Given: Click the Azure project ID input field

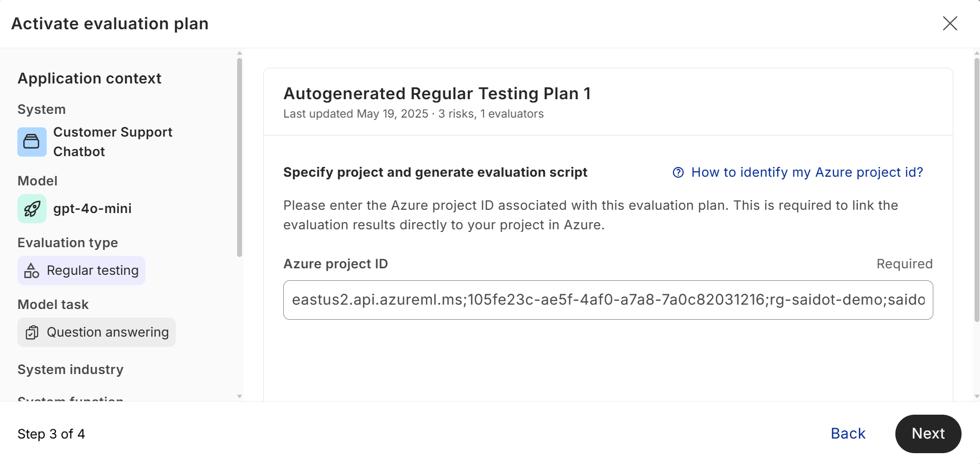Looking at the screenshot, I should coord(608,300).
